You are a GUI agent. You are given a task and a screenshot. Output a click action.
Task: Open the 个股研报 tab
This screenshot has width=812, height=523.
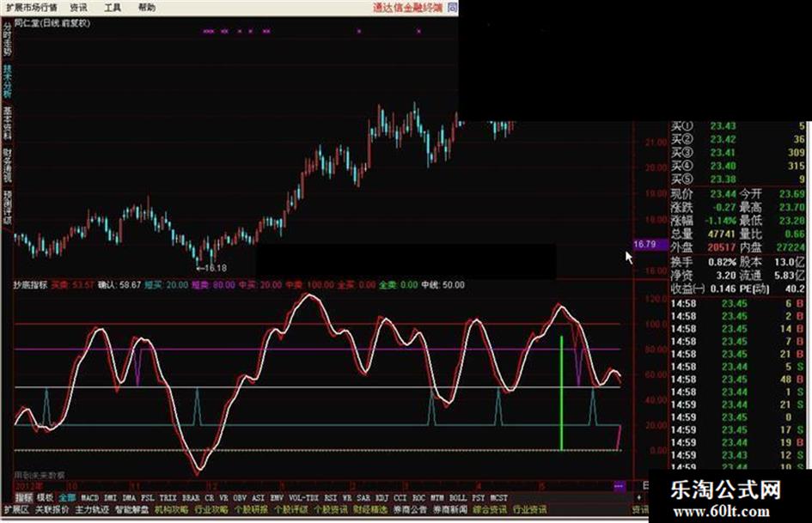(251, 509)
